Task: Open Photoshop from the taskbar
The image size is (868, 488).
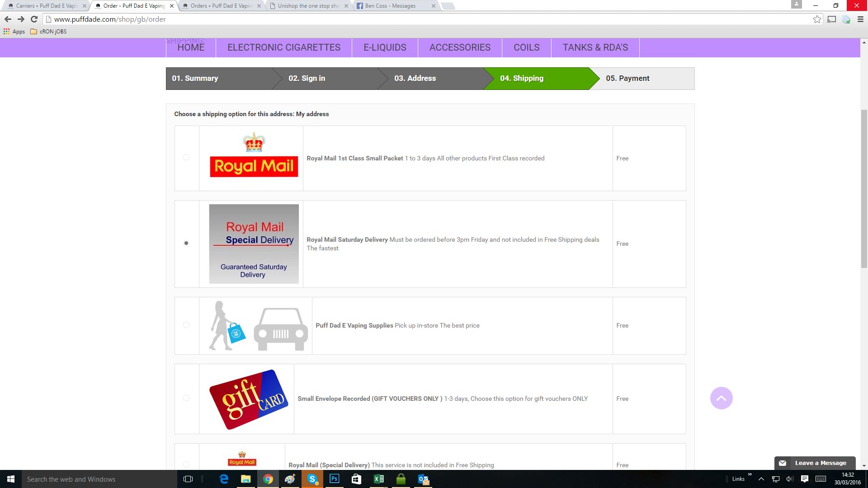Action: click(x=335, y=479)
